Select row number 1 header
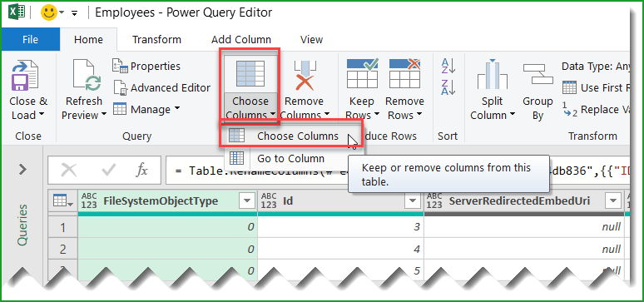Screen dimensions: 644x302 [x=63, y=227]
